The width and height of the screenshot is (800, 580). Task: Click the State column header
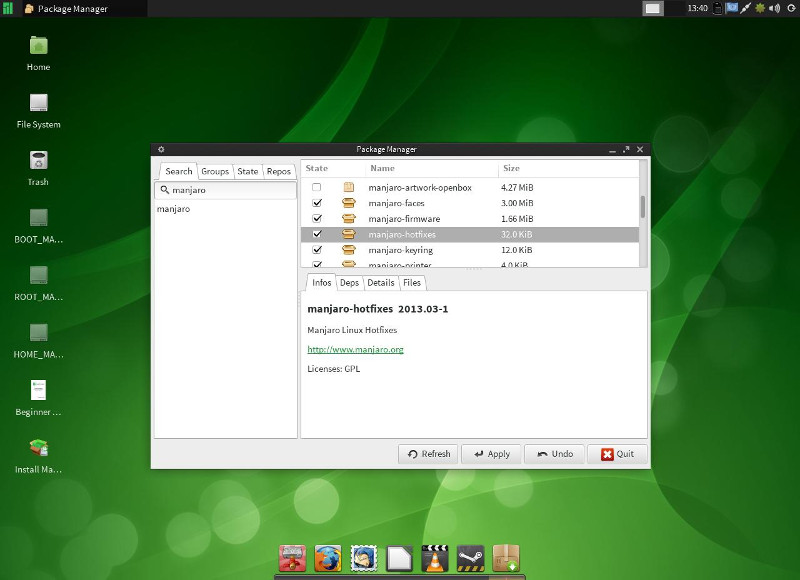click(317, 169)
